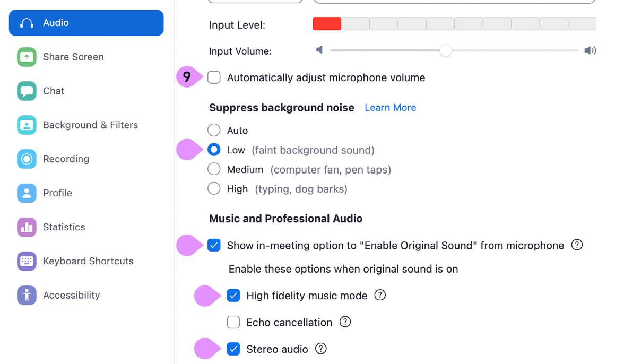Open Accessibility settings
This screenshot has width=624, height=364.
pos(86,295)
